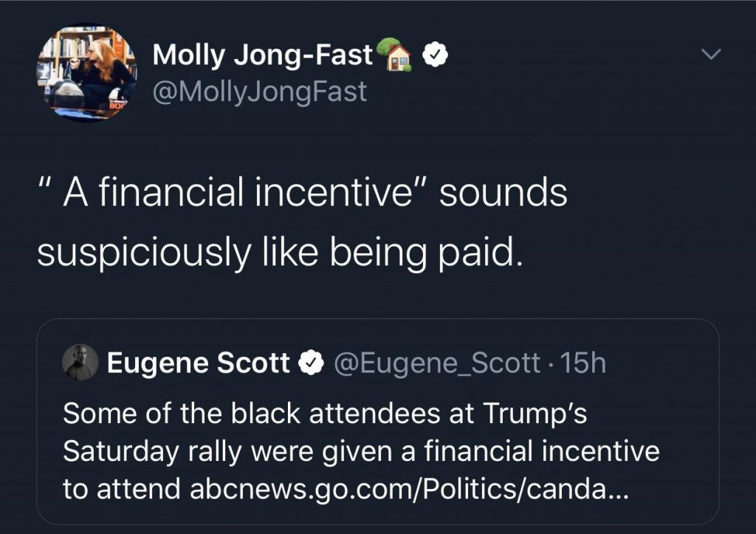The image size is (756, 534).
Task: Click the words "to attend" in quoted tweet
Action: coord(122,488)
